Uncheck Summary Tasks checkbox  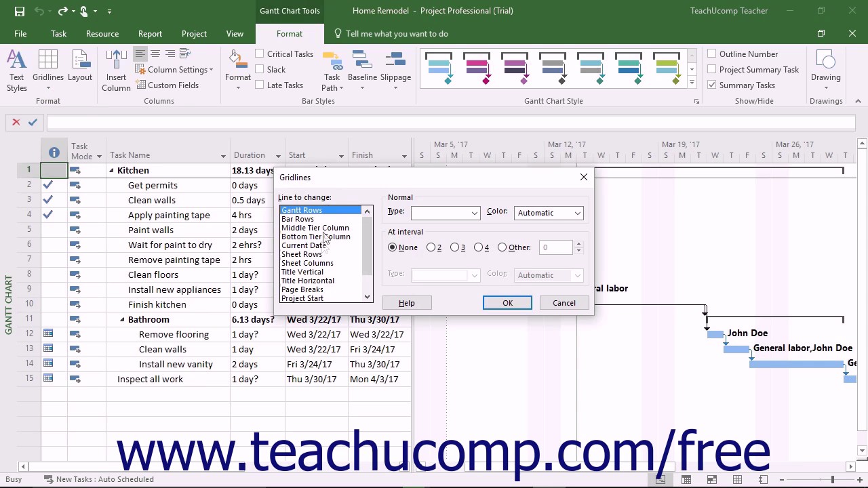click(711, 85)
